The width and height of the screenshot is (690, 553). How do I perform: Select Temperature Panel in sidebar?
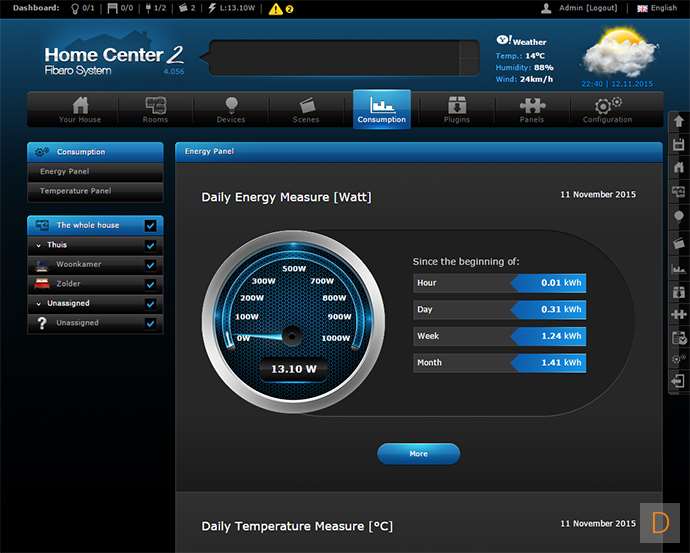(x=75, y=190)
